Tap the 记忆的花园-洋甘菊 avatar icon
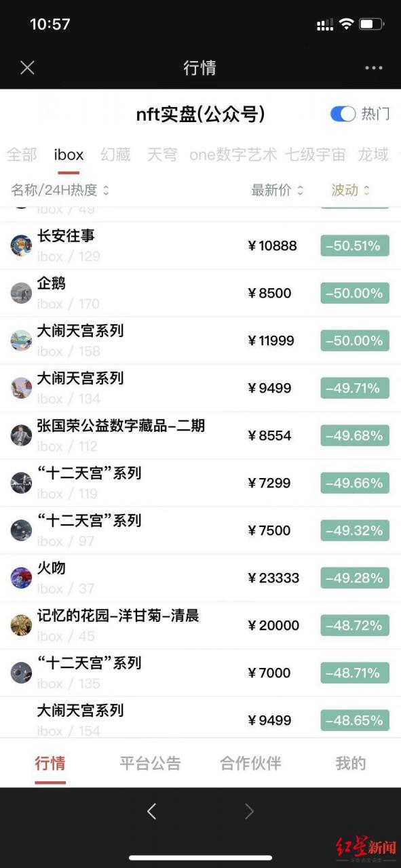401x868 pixels. (21, 625)
